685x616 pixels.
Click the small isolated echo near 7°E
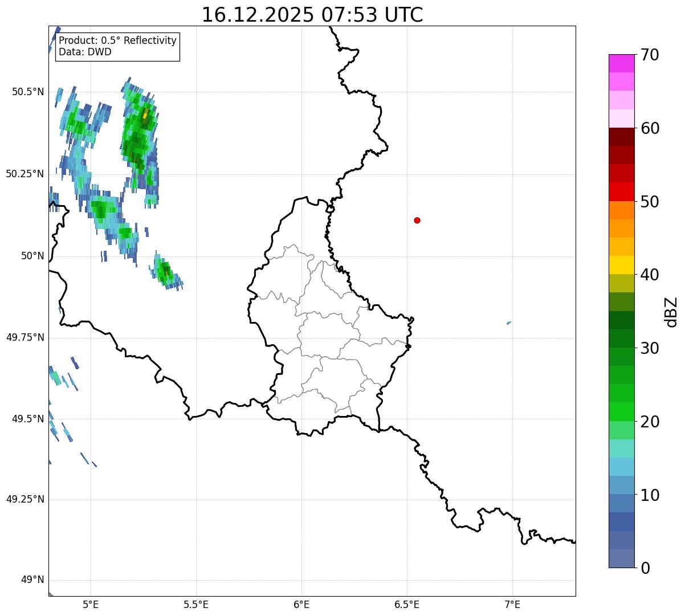(509, 323)
